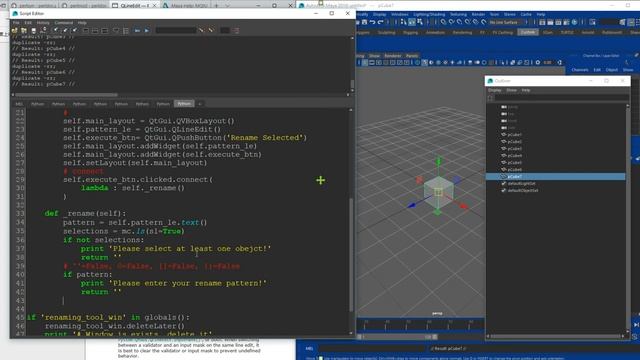Click the Outliner search filter field
The width and height of the screenshot is (640, 360).
point(561,98)
